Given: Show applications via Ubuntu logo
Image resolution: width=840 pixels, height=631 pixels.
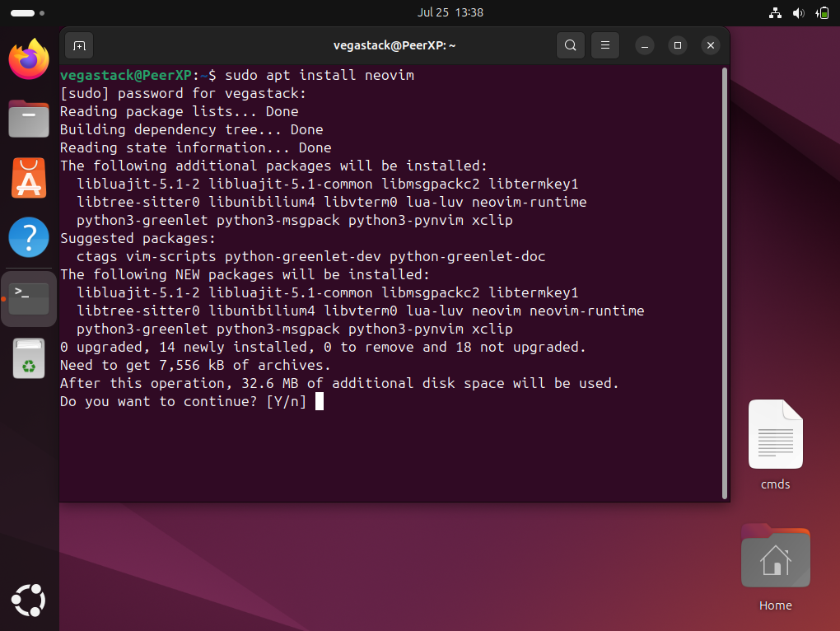Looking at the screenshot, I should click(29, 600).
